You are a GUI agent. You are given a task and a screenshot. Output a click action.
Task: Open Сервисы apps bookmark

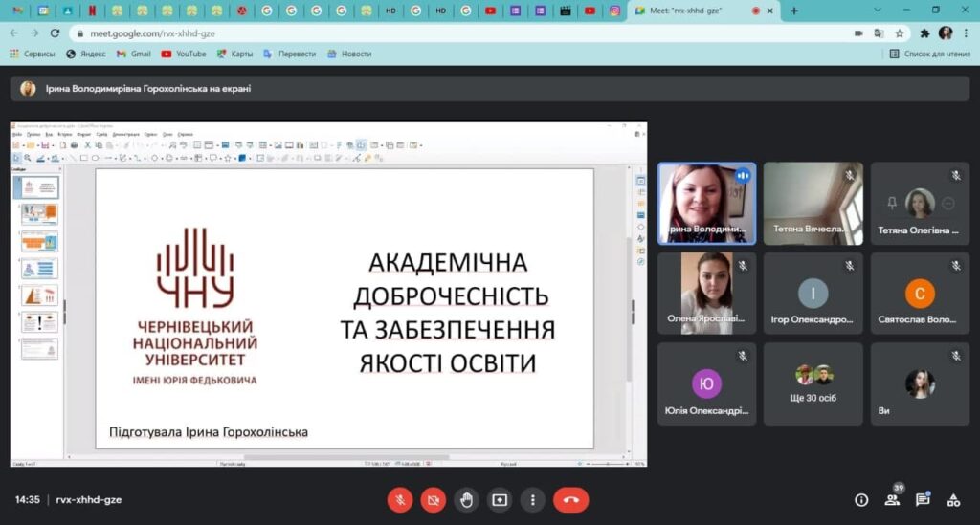pyautogui.click(x=33, y=54)
